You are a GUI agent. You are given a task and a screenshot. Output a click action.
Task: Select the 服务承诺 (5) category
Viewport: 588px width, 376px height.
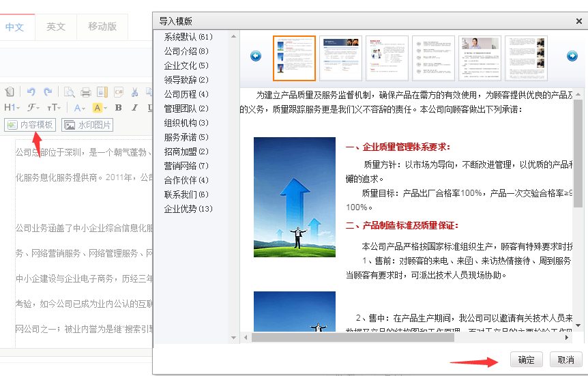click(x=186, y=137)
